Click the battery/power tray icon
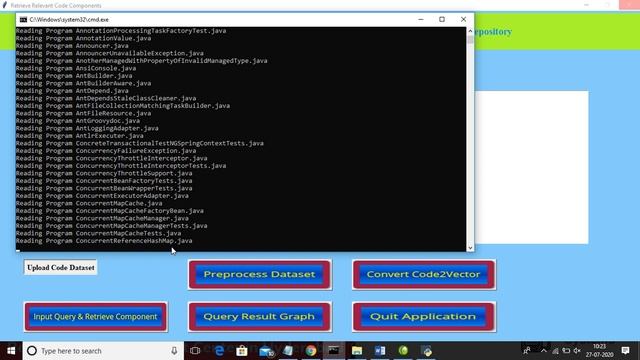This screenshot has width=640, height=360. (566, 351)
